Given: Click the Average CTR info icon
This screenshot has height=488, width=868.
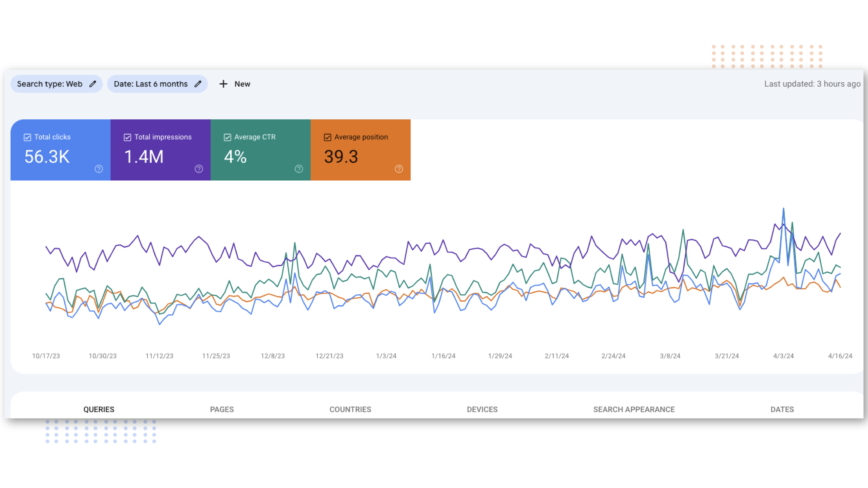Looking at the screenshot, I should 298,169.
